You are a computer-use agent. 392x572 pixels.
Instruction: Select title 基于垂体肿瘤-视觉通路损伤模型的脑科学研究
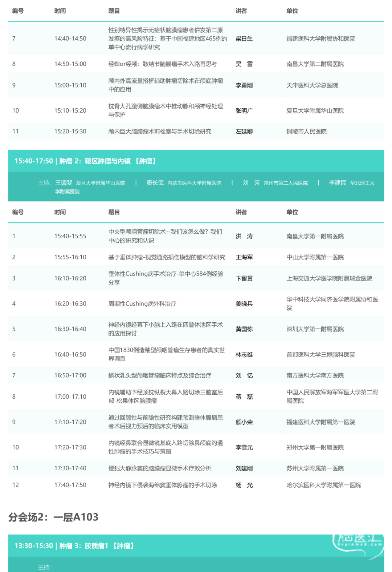pyautogui.click(x=167, y=257)
